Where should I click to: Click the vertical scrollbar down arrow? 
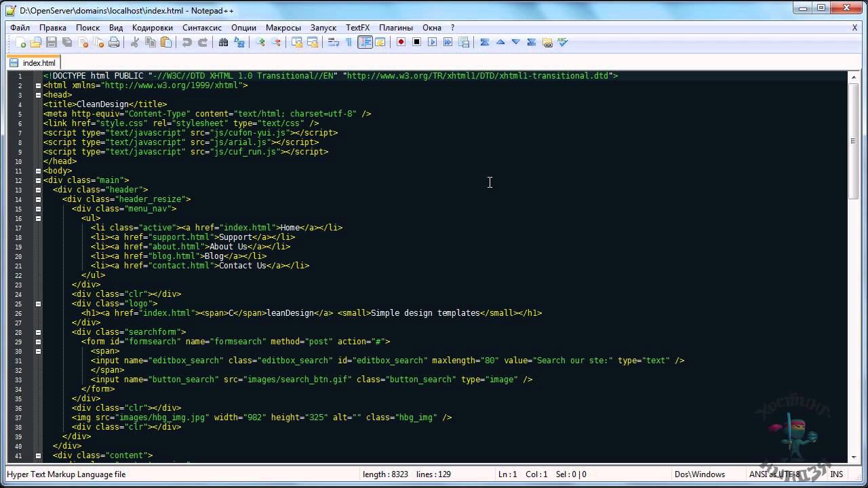click(x=853, y=458)
